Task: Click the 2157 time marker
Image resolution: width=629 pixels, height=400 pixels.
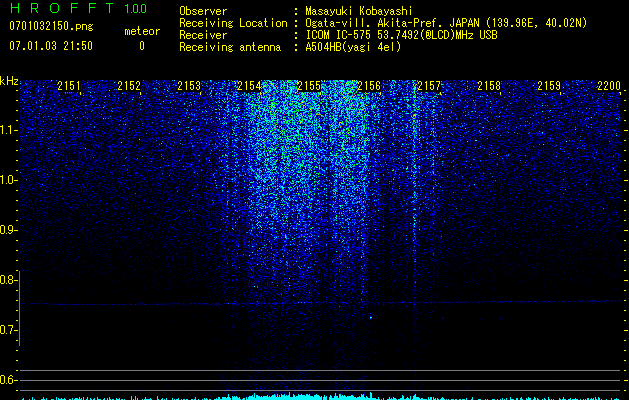Action: click(429, 85)
